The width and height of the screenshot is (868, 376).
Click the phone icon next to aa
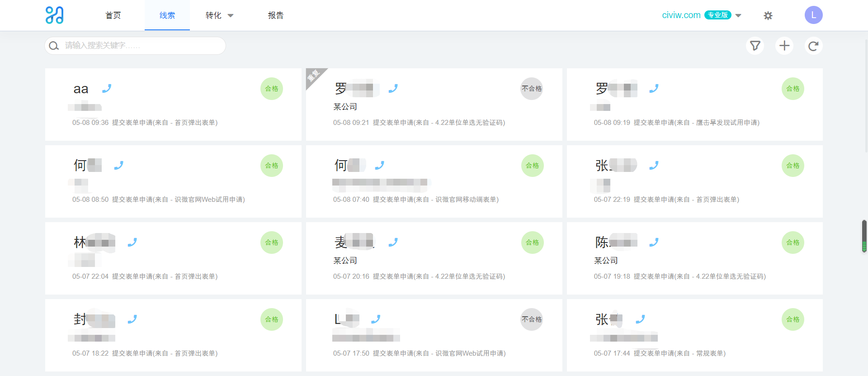click(107, 89)
